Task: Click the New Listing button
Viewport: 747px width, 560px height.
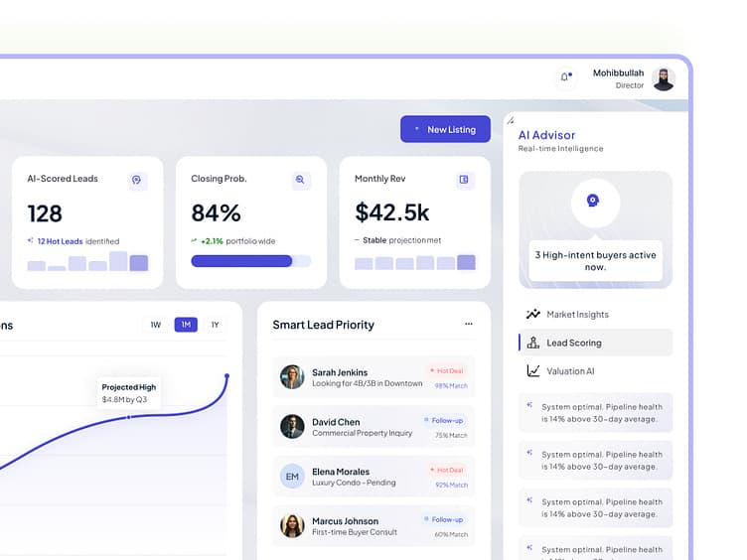Action: (445, 129)
